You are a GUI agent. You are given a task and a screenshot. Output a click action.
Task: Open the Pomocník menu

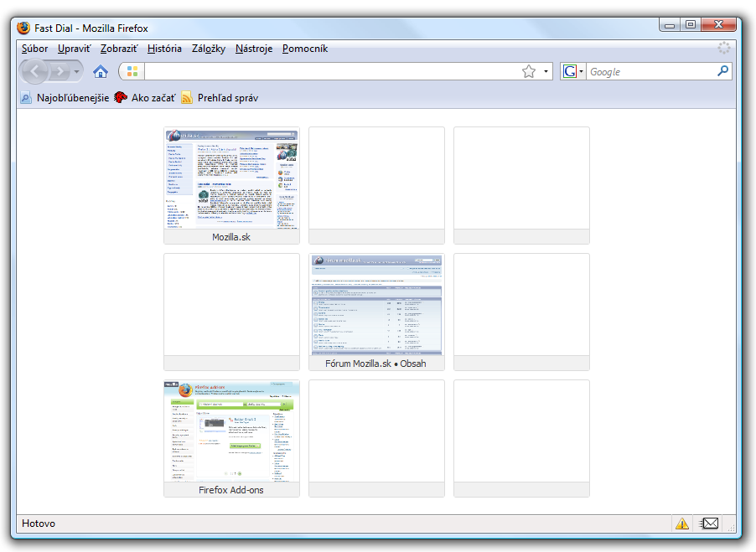point(305,49)
